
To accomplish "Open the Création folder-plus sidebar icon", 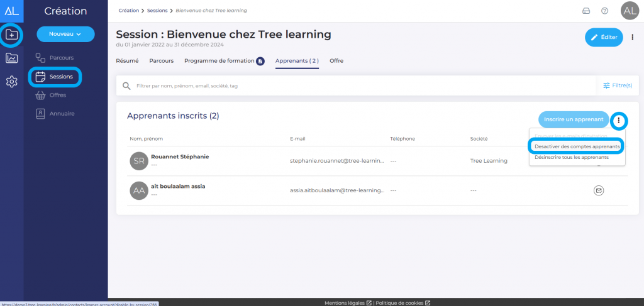I will [11, 35].
